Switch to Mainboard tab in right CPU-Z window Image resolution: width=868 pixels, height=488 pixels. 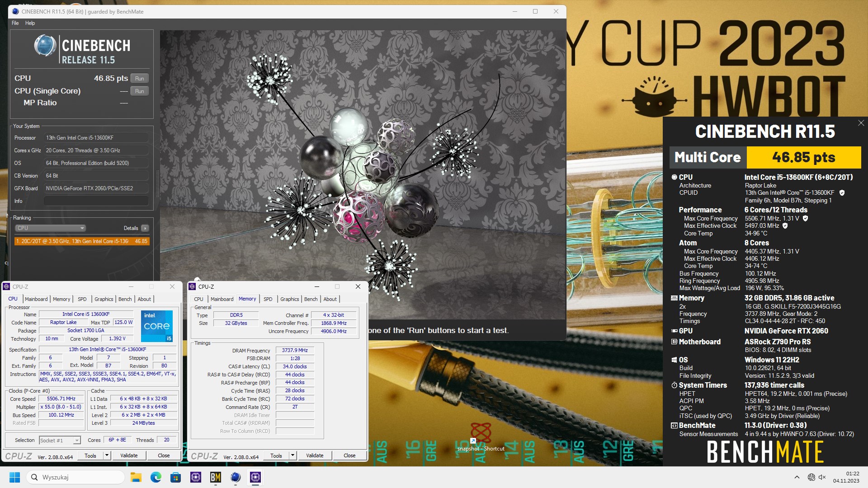pos(222,299)
